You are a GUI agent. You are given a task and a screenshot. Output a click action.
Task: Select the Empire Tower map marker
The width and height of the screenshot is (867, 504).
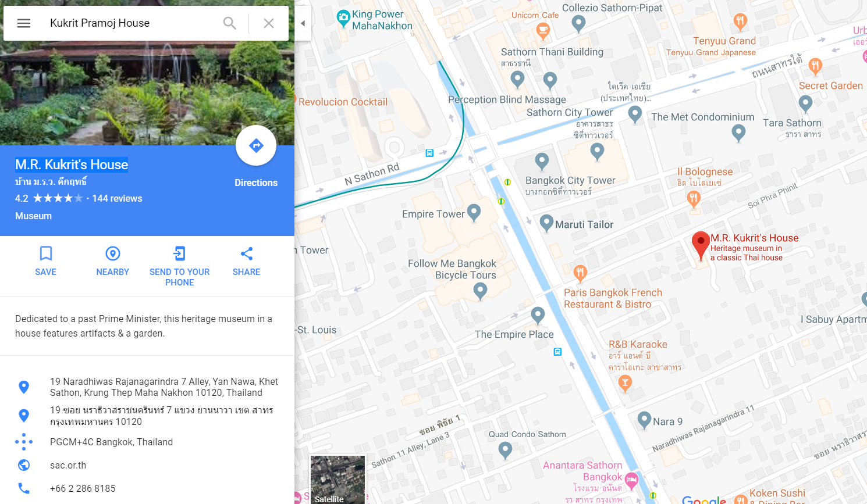(474, 213)
